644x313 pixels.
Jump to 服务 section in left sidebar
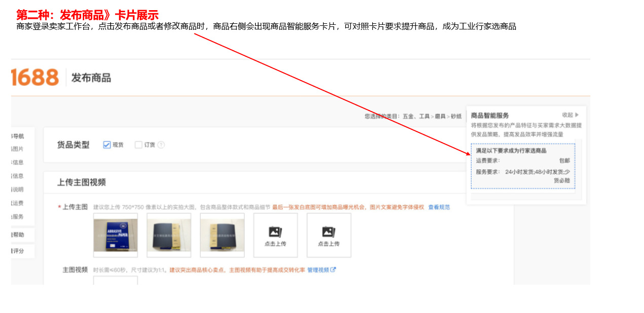(17, 217)
